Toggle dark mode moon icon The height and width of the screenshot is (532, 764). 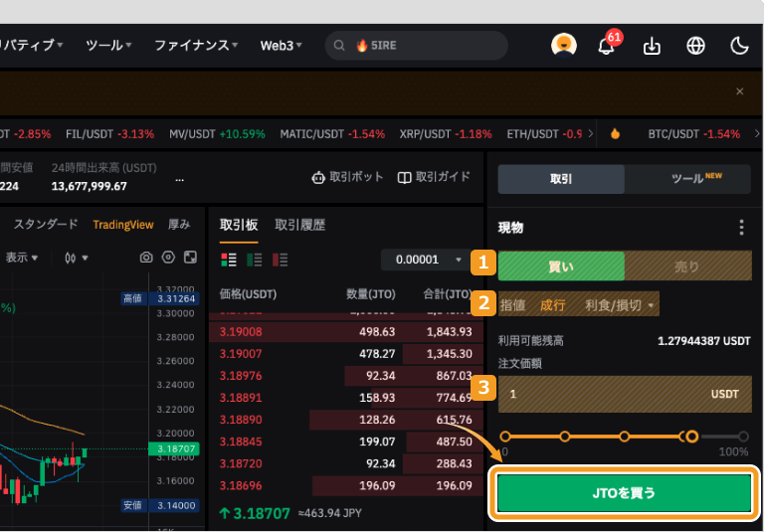[x=739, y=46]
